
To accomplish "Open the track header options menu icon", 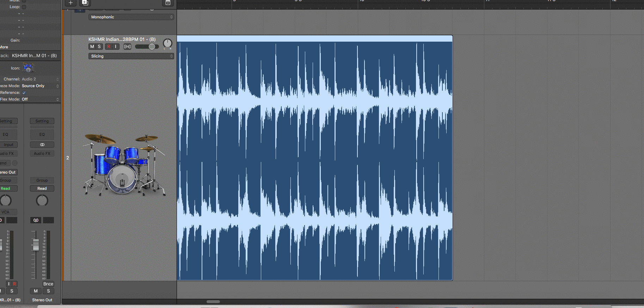I will point(168,3).
